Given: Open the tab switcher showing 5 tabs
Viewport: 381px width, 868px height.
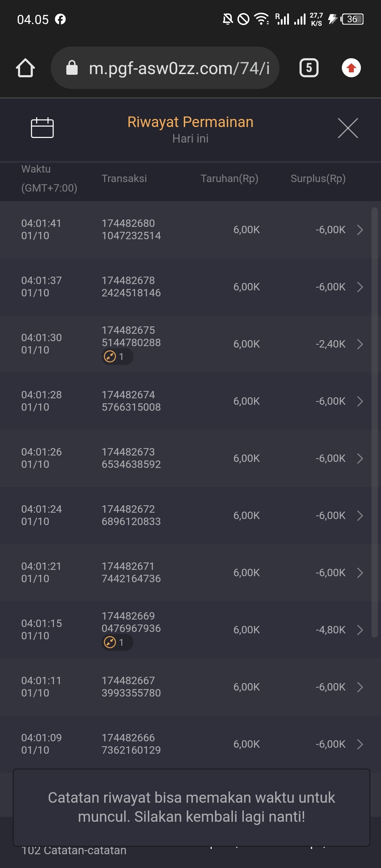Looking at the screenshot, I should (309, 68).
